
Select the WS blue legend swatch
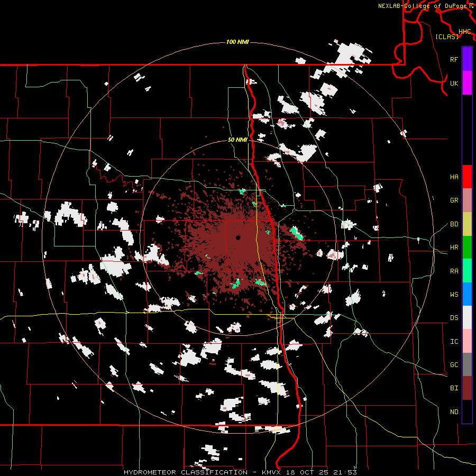click(x=467, y=294)
